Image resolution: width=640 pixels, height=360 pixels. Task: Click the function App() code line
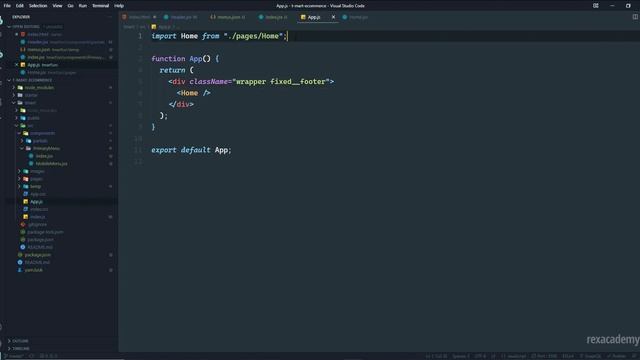185,59
